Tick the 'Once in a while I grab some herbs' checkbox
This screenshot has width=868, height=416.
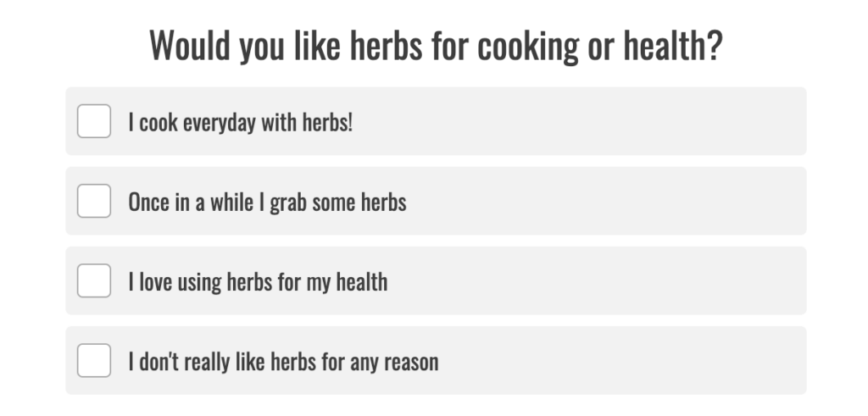[x=94, y=201]
